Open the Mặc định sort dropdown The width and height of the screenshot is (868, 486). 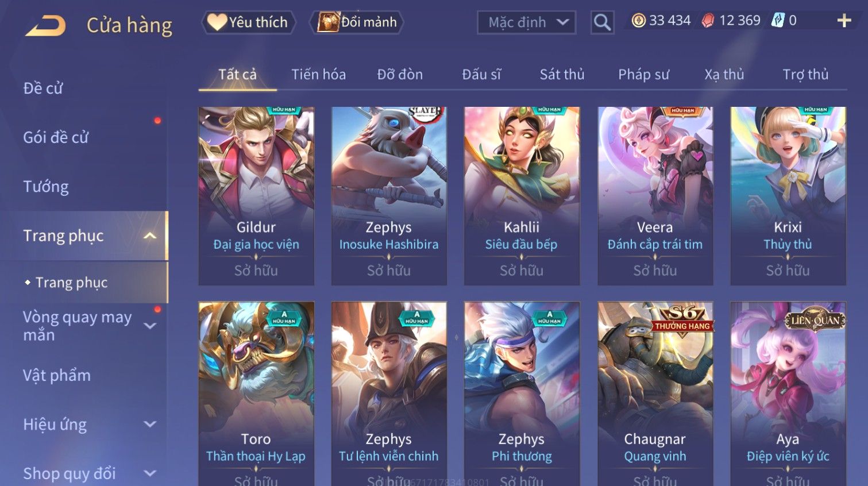click(x=526, y=22)
